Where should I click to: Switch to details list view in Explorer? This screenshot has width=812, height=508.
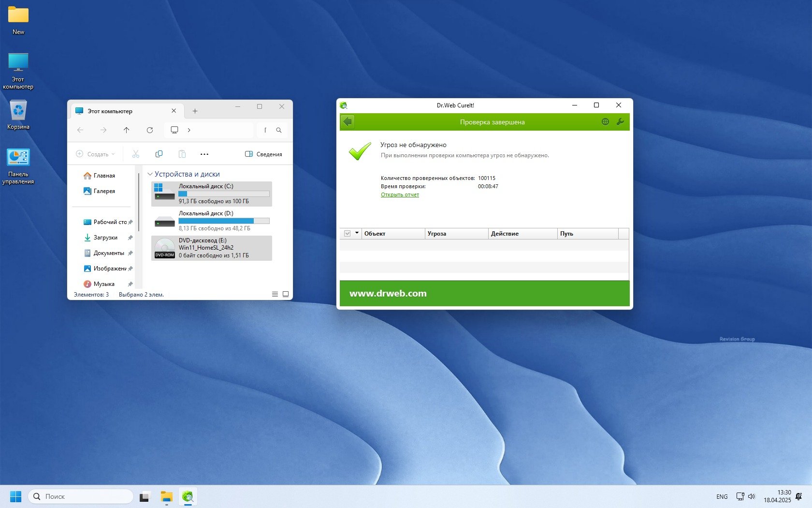pyautogui.click(x=275, y=294)
